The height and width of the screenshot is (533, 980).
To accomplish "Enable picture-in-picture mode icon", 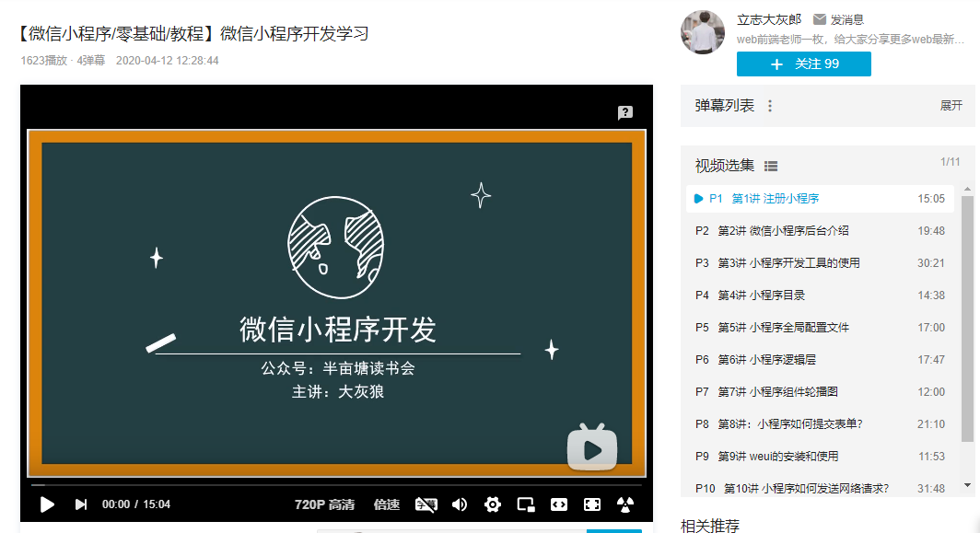I will [526, 504].
